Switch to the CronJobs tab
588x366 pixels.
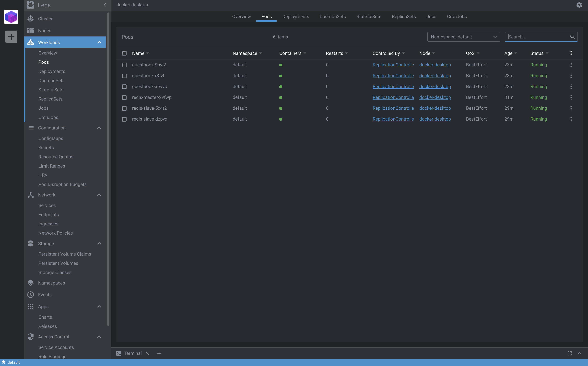coord(457,16)
